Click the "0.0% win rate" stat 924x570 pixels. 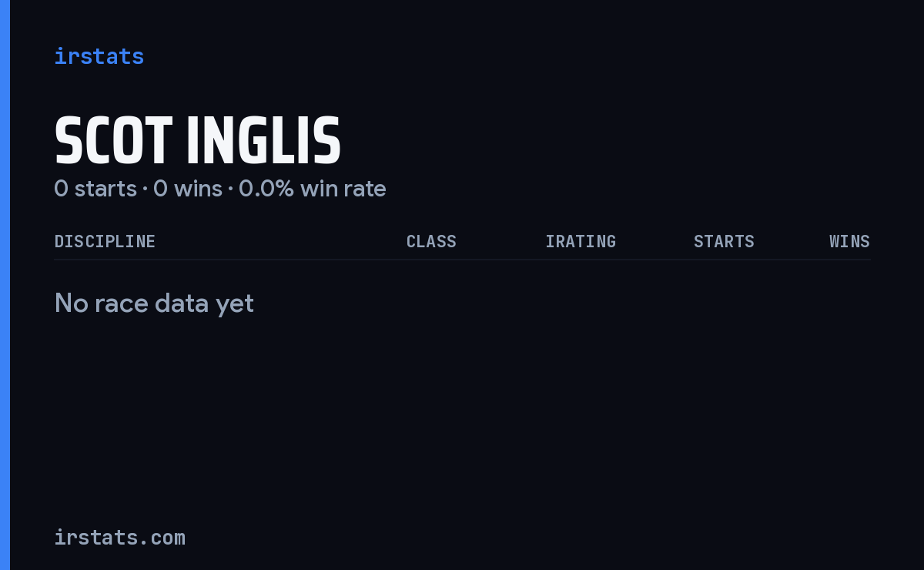[x=313, y=189]
